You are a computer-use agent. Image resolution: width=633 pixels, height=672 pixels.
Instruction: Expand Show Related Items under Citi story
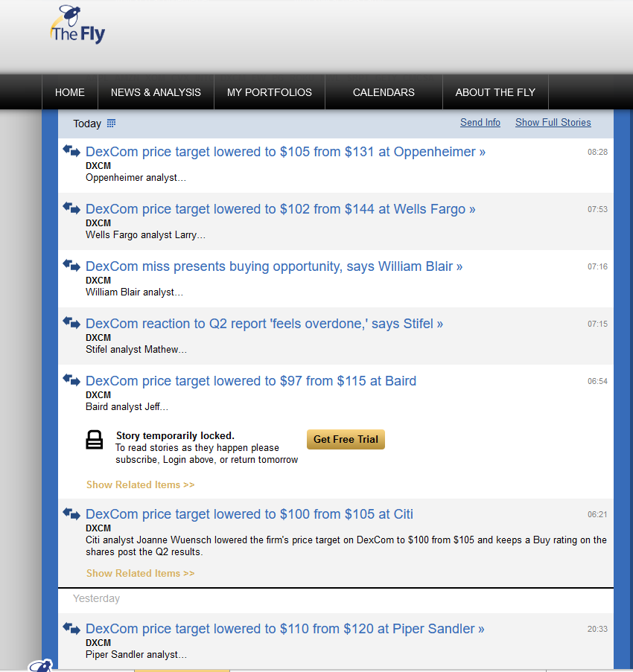pos(140,574)
